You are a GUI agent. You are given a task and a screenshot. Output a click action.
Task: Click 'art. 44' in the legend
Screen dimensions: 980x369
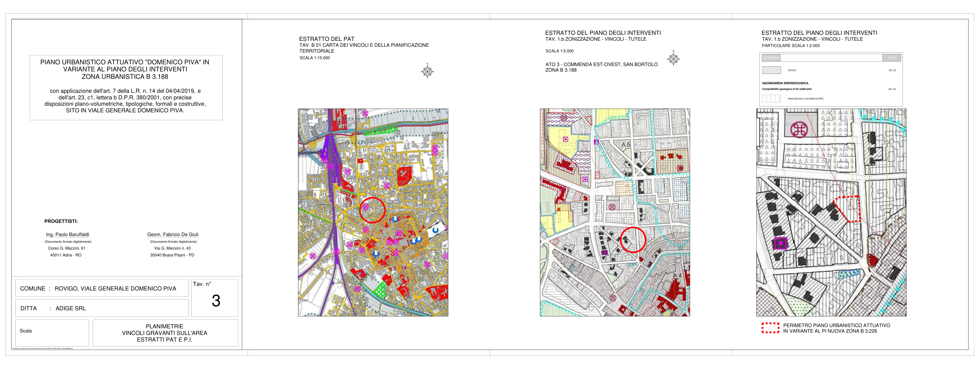(x=892, y=89)
